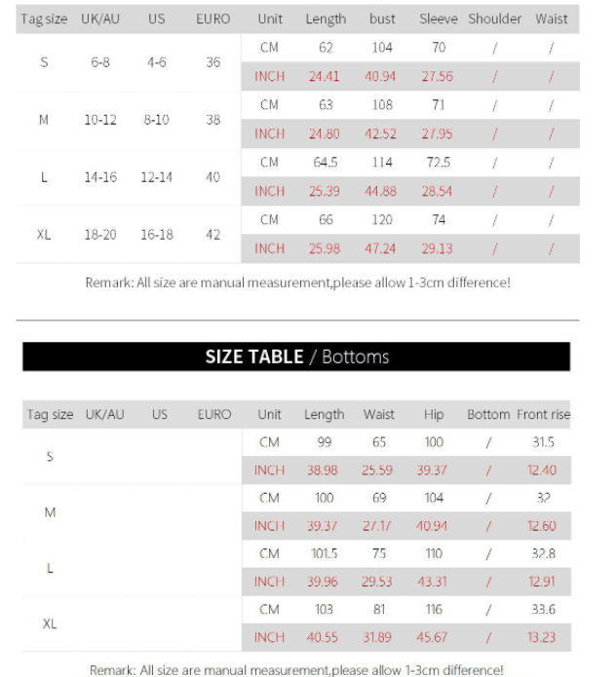
Task: Click the "Shoulder" column header
Action: [x=495, y=19]
